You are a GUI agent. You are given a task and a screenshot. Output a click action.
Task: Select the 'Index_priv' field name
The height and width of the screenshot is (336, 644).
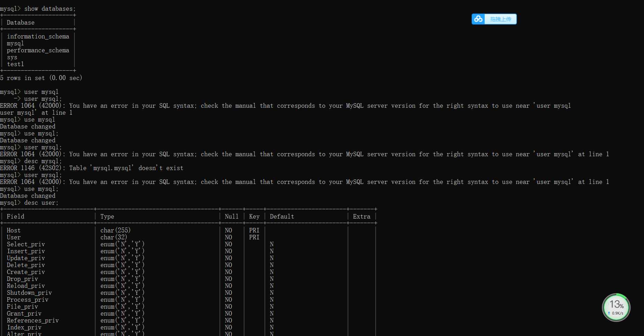click(24, 327)
